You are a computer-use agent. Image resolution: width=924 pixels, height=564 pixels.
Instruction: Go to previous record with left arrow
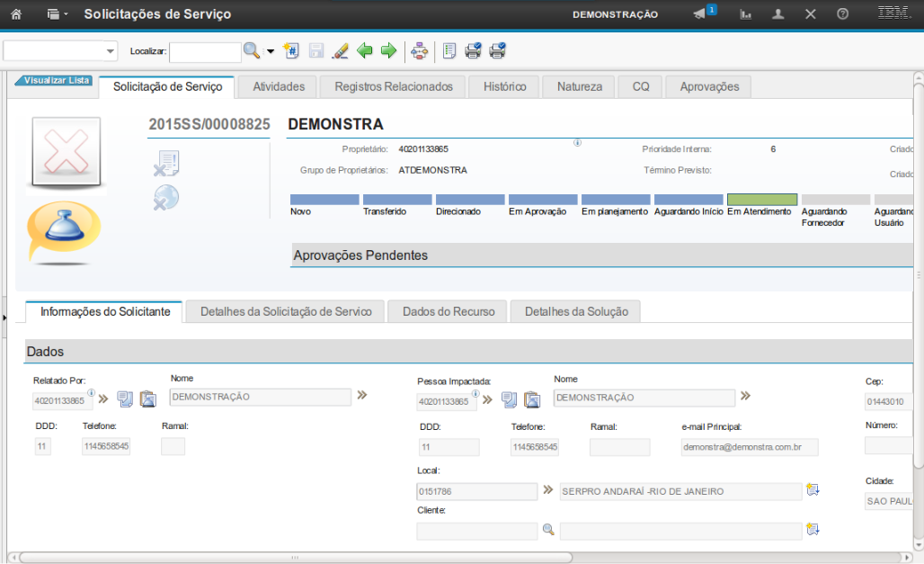[x=365, y=51]
